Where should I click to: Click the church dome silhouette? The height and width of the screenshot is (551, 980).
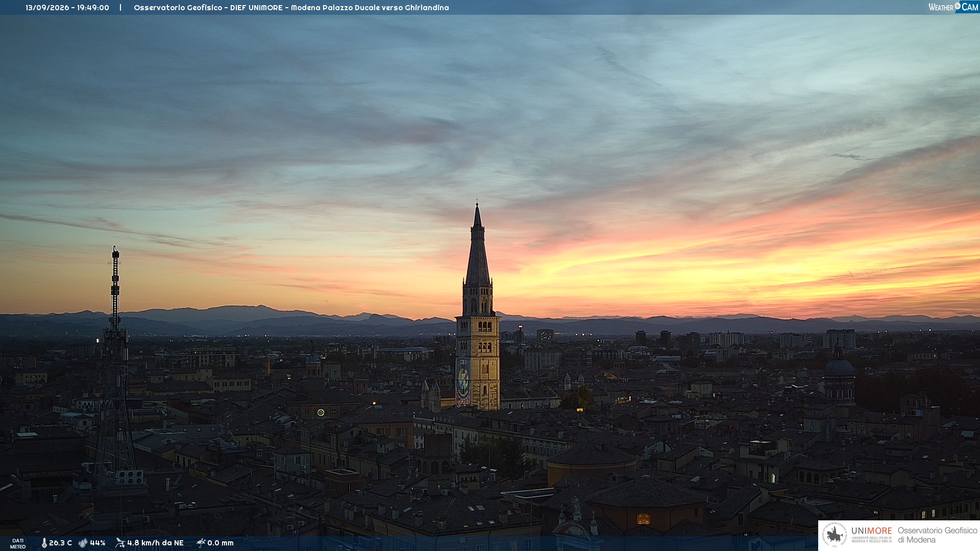[839, 365]
